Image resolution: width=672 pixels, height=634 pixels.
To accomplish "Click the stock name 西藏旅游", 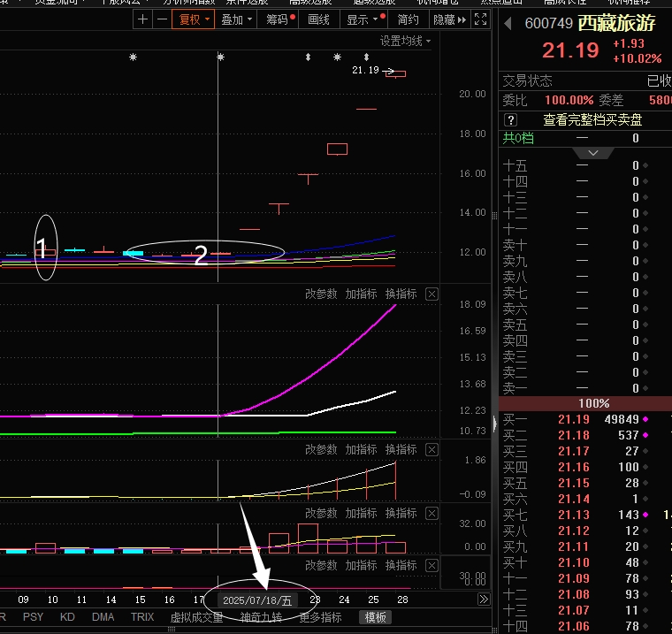I will click(616, 23).
